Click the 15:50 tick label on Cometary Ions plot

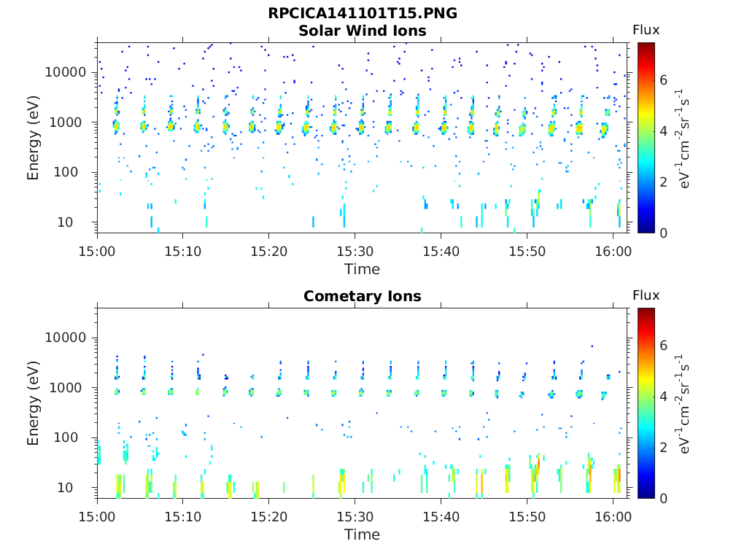(527, 517)
